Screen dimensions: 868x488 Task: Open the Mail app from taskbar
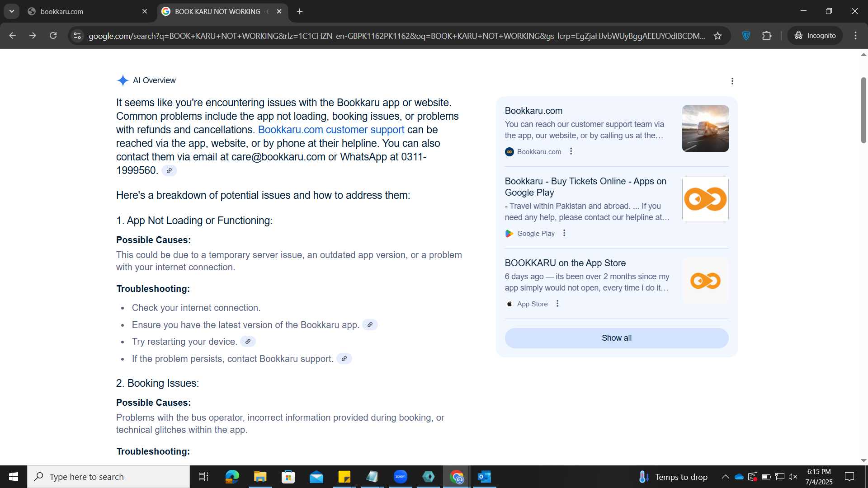[x=316, y=477]
